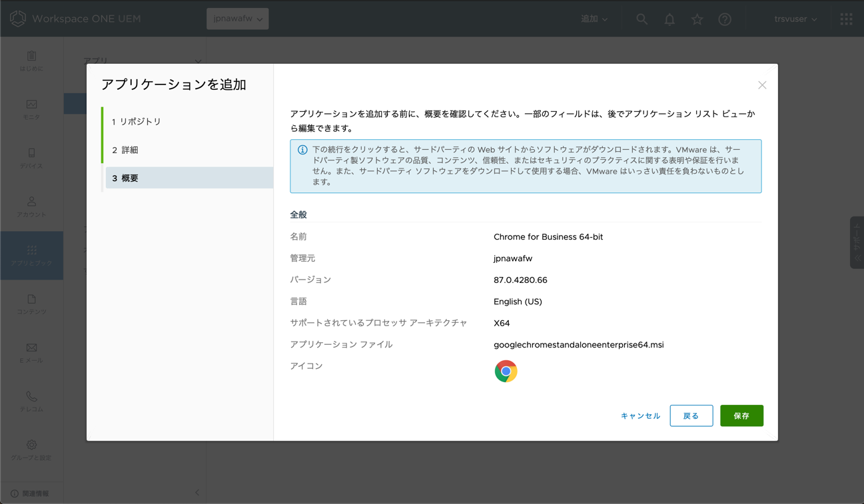Click the file name googlechromestandaloneenterprise64.msi
Image resolution: width=864 pixels, height=504 pixels.
(x=578, y=345)
